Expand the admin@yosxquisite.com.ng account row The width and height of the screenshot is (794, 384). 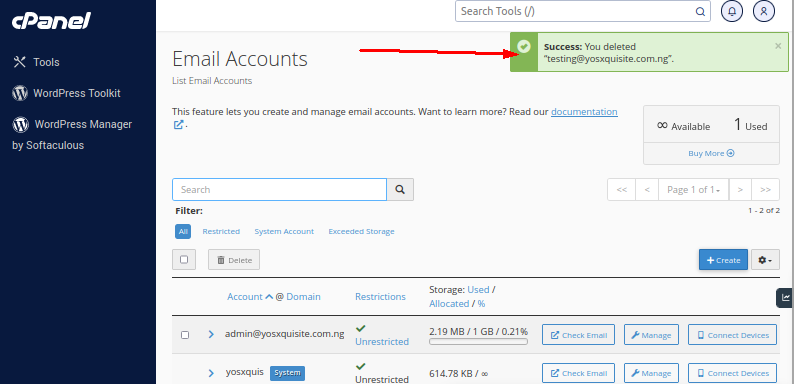[x=212, y=334]
